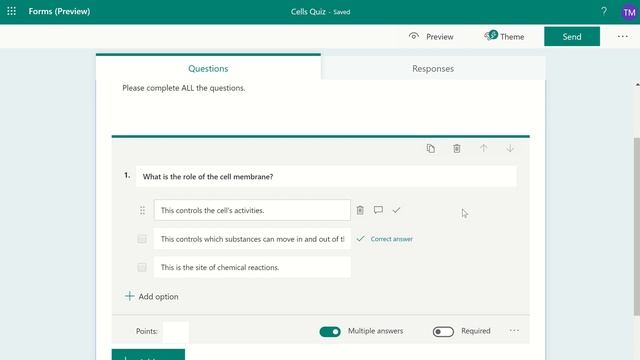The height and width of the screenshot is (360, 640).
Task: Click the Cells Quiz form title
Action: (308, 12)
